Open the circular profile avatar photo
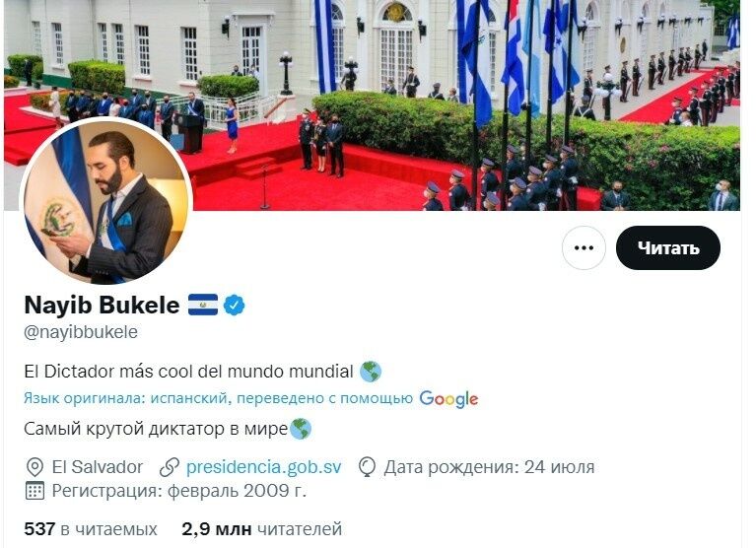756x548 pixels. (106, 200)
